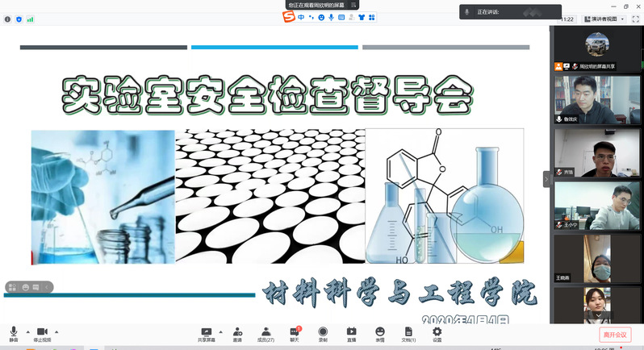Click the live streaming icon
Screen dimensions: 644x350
[351, 332]
